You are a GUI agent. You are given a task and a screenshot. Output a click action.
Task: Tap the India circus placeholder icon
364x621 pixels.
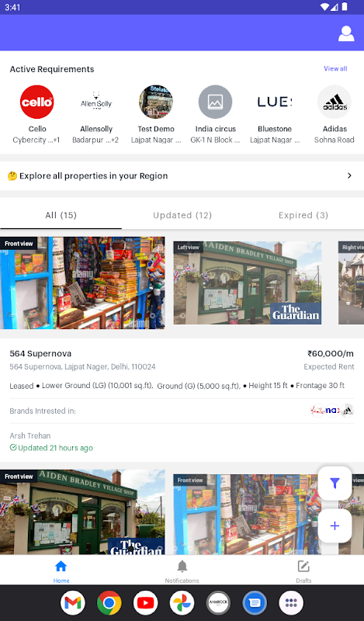click(x=215, y=102)
